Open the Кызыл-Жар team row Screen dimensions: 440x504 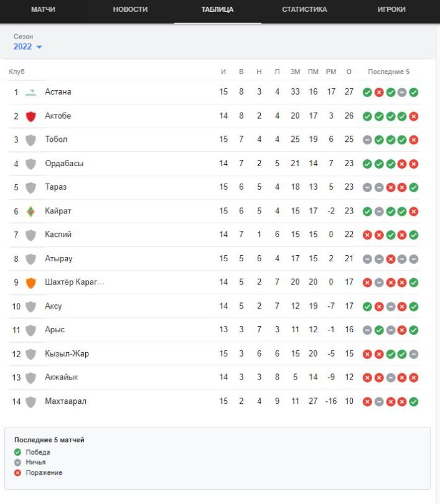tap(214, 354)
